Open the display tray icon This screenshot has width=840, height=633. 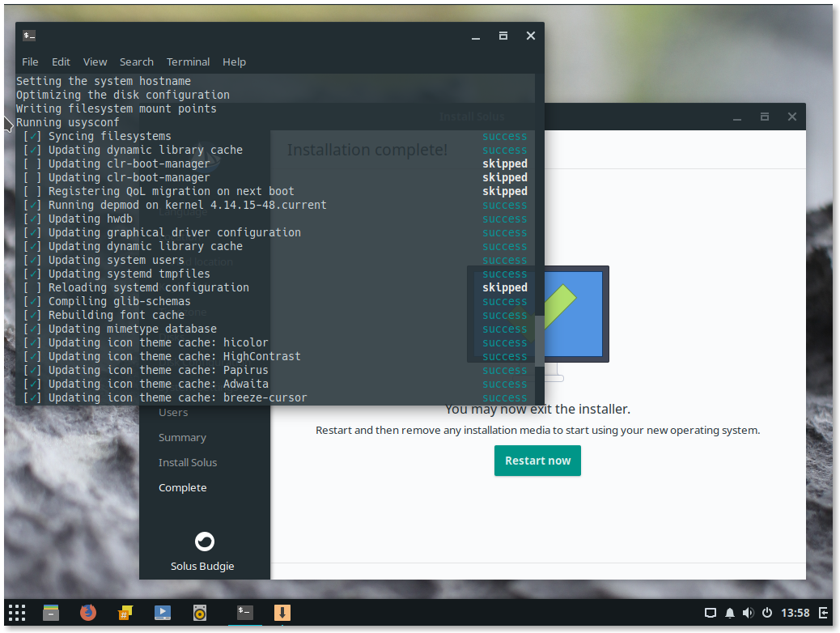(711, 613)
